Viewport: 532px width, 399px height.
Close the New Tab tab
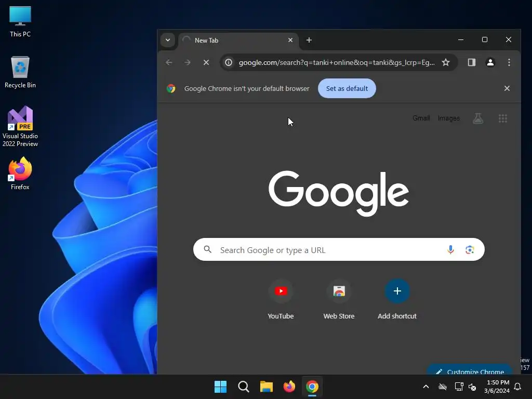coord(290,40)
